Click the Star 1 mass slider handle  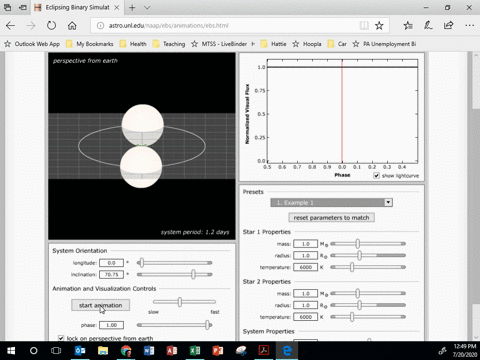(357, 244)
